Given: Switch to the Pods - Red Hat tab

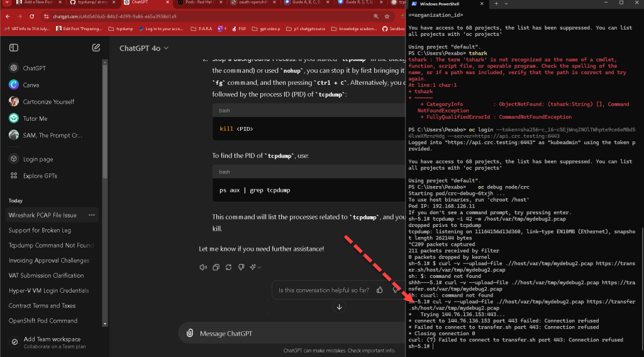Looking at the screenshot, I should coord(199,3).
